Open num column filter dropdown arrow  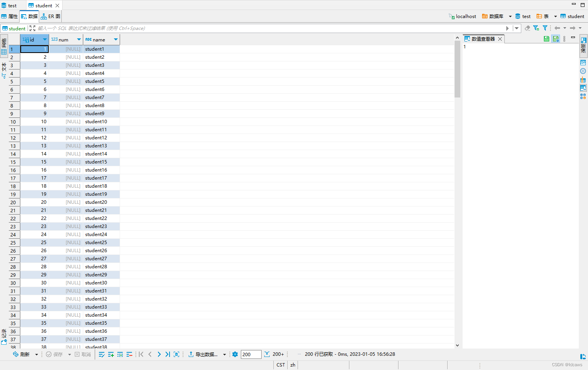79,40
